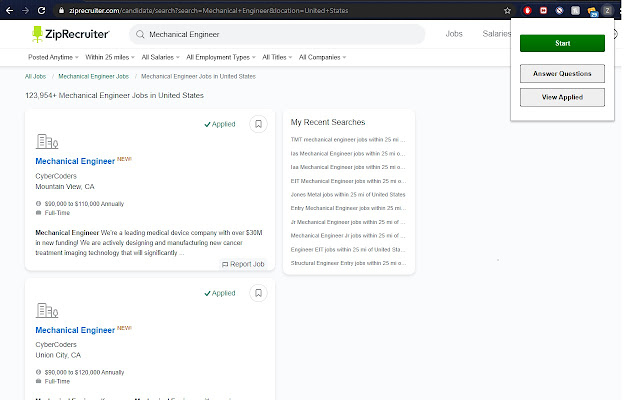Open Mechanical Engineer job in Union City
The image size is (640, 400).
(75, 330)
